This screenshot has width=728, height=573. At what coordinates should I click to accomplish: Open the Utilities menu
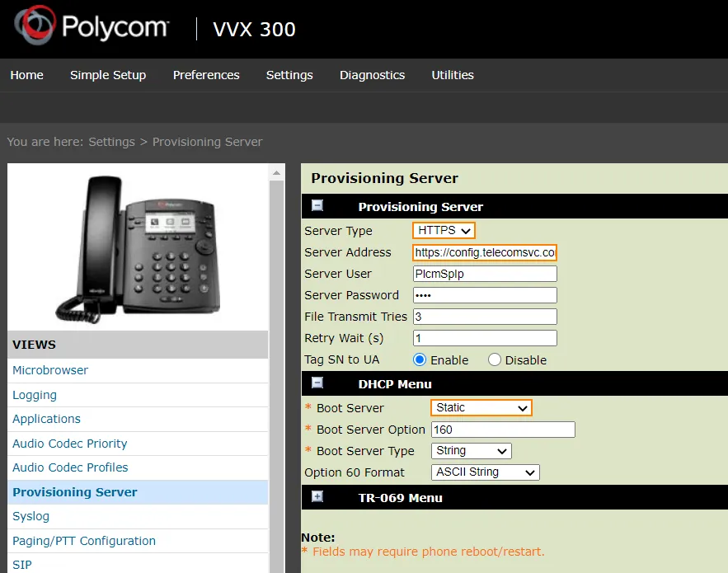(453, 75)
